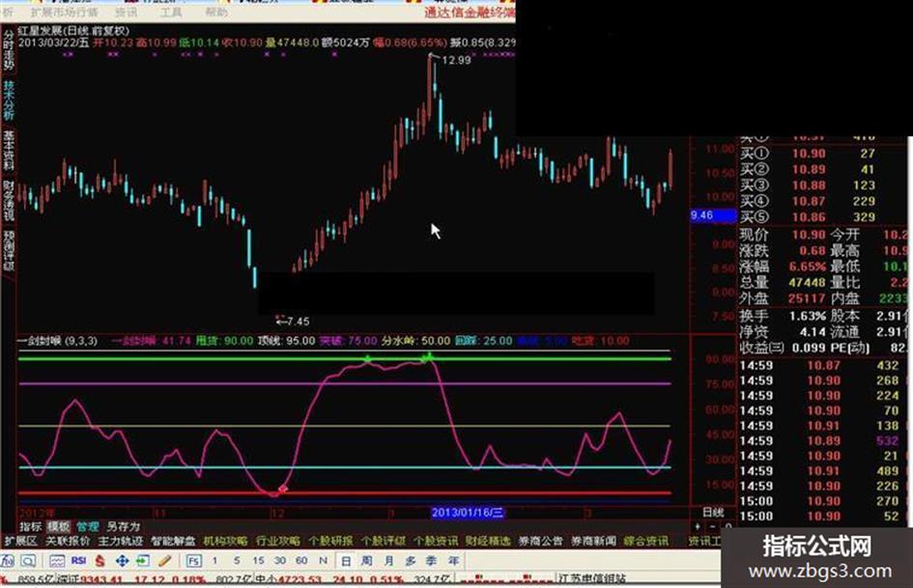Click 另存为 to save the template
Image resolution: width=913 pixels, height=588 pixels.
pyautogui.click(x=124, y=527)
